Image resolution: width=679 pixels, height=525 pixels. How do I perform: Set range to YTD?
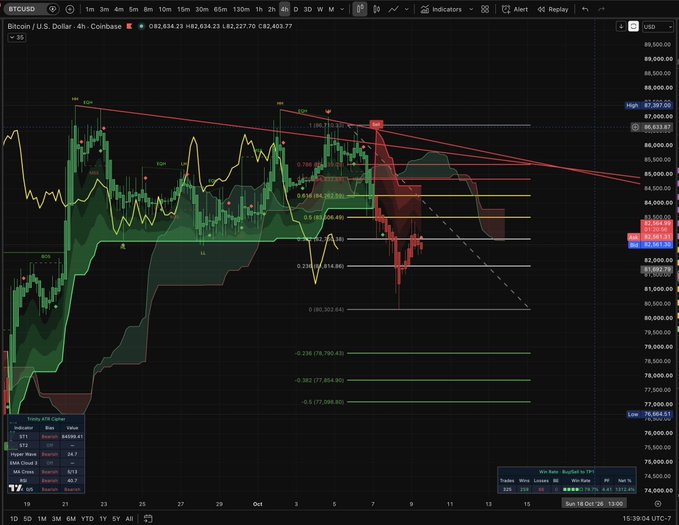(x=87, y=519)
